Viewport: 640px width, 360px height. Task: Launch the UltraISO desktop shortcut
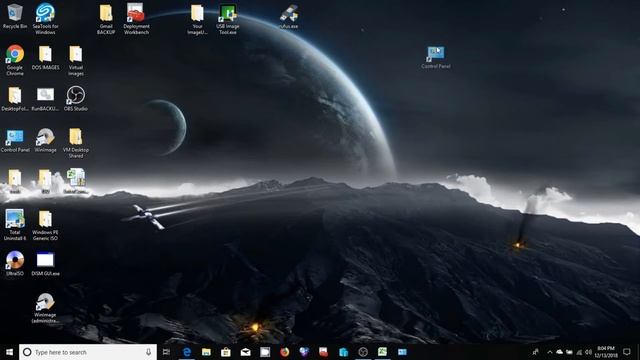15,263
